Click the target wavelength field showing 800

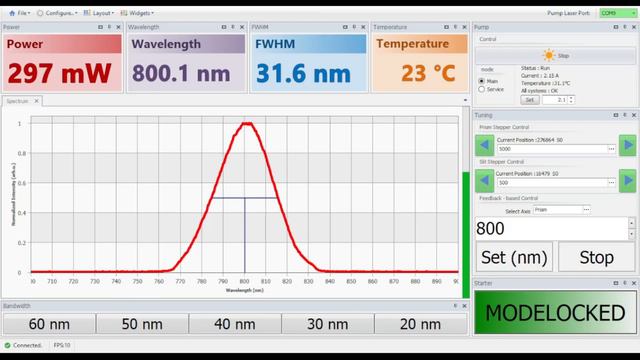pos(551,229)
